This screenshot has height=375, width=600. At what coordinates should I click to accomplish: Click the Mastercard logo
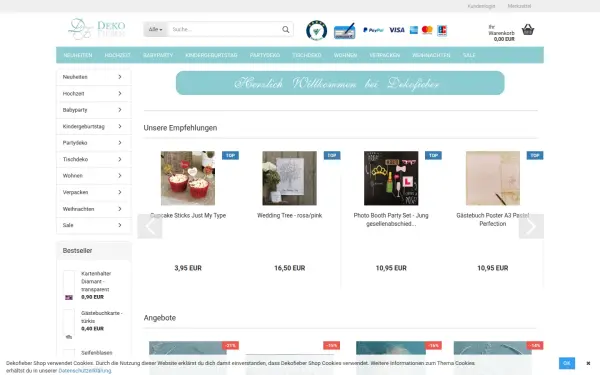[x=427, y=30]
